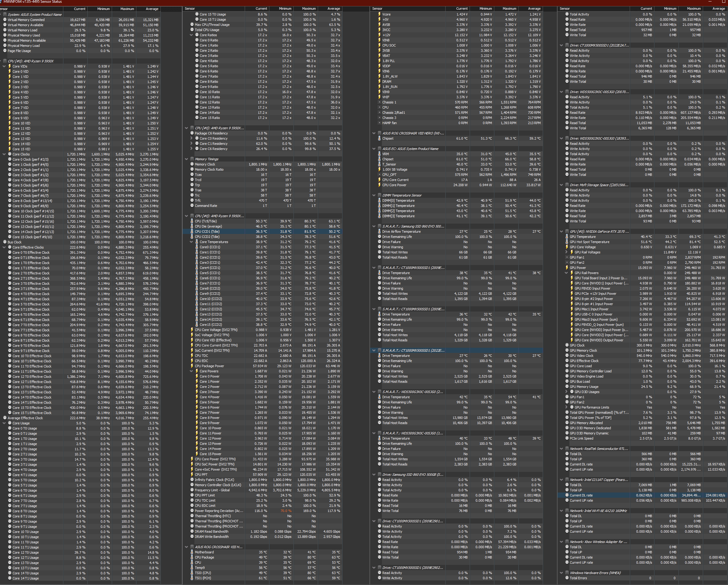Viewport: 728px width, 585px height.
Task: Click the thermometer icon beside VRM
Action: (x=379, y=154)
